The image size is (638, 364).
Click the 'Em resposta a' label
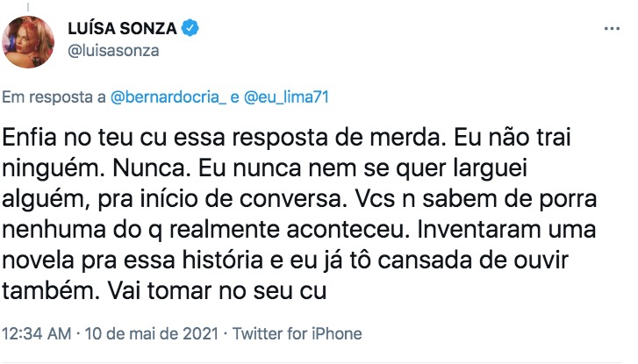click(x=54, y=96)
